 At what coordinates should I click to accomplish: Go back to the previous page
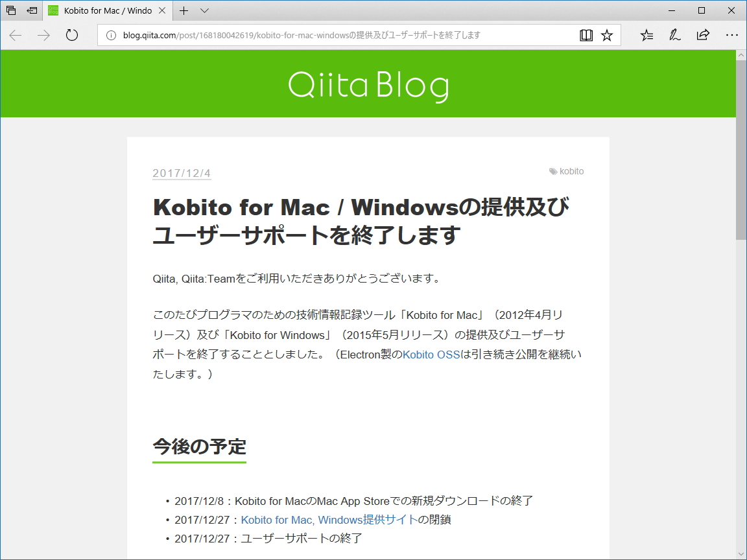[x=14, y=36]
